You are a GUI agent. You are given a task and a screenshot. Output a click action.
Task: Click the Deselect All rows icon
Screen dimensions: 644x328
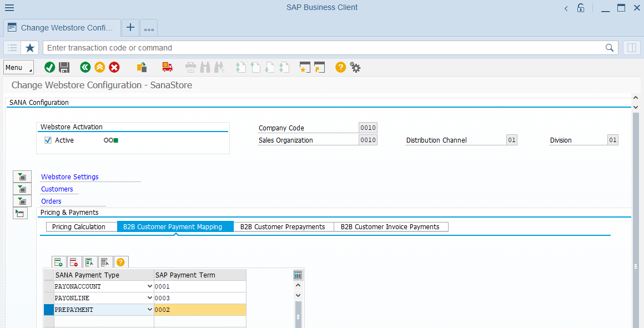(x=105, y=262)
